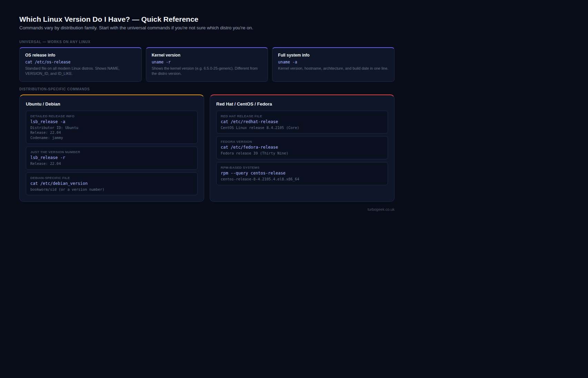
Task: Click the Ubuntu / Debian panel heading
Action: click(x=43, y=104)
